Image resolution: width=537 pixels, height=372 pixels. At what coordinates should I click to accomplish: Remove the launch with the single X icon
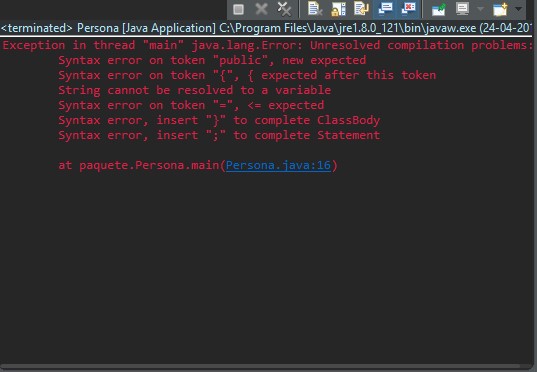click(x=261, y=9)
